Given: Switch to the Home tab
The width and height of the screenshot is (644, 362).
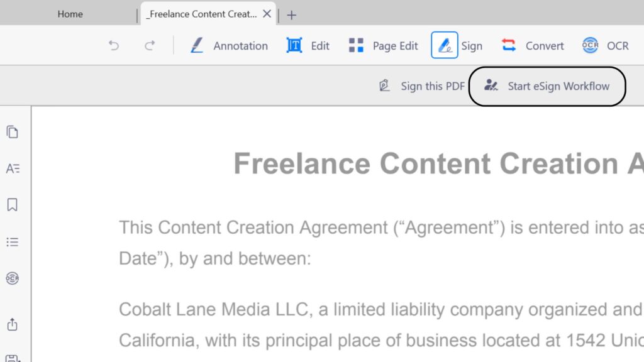Looking at the screenshot, I should point(70,14).
